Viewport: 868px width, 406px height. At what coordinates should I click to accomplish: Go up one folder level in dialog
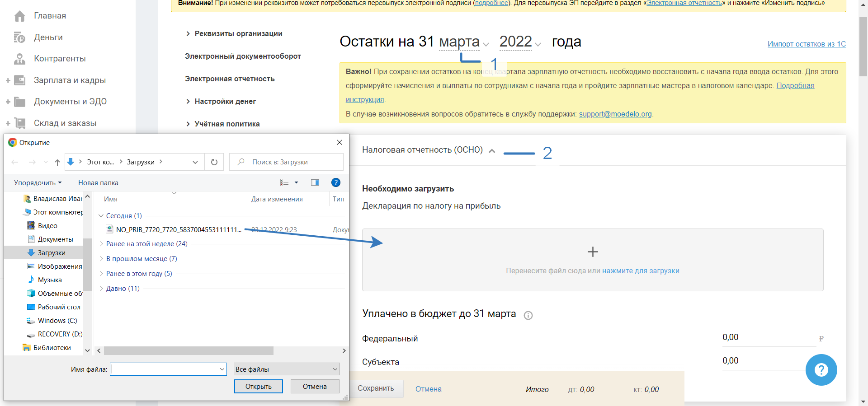tap(57, 162)
